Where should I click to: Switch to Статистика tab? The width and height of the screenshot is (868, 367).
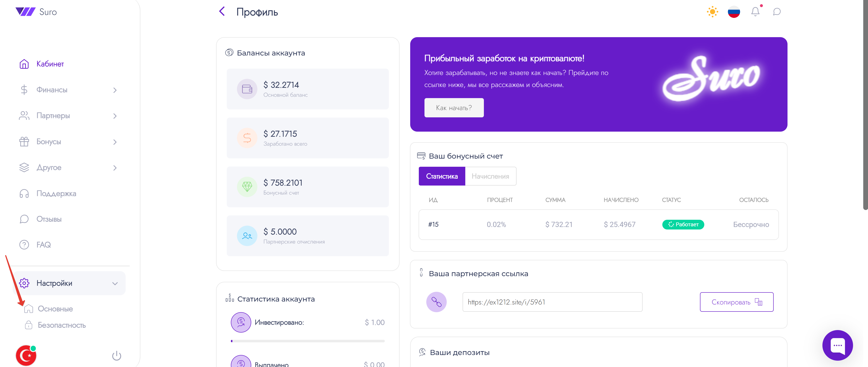(x=442, y=176)
